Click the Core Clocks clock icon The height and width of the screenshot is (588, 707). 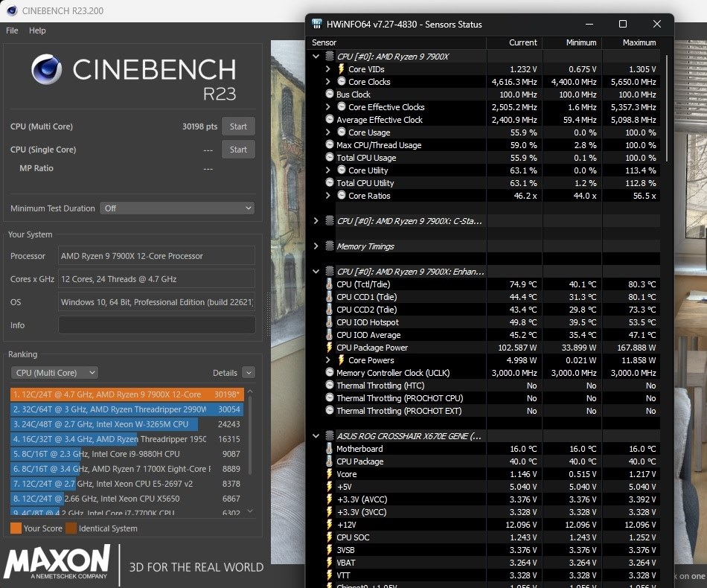click(342, 81)
